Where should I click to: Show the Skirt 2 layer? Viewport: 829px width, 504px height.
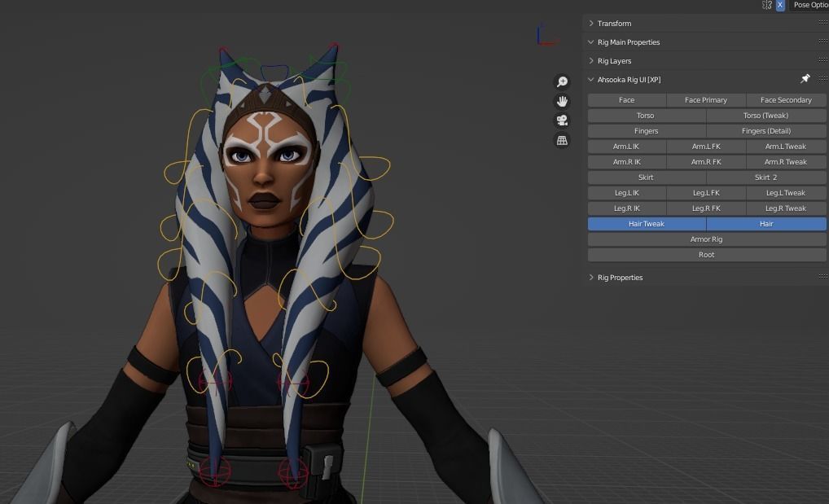point(766,177)
